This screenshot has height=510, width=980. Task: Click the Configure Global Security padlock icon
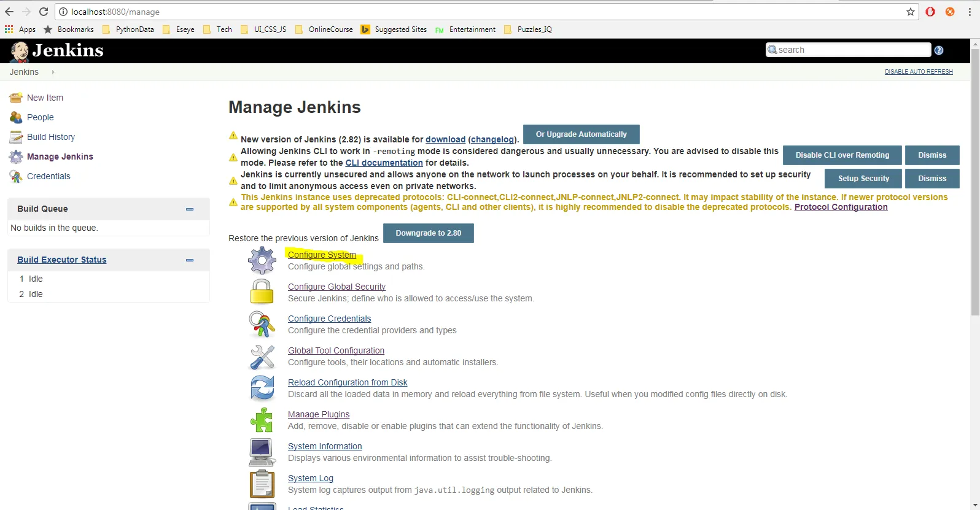tap(262, 292)
